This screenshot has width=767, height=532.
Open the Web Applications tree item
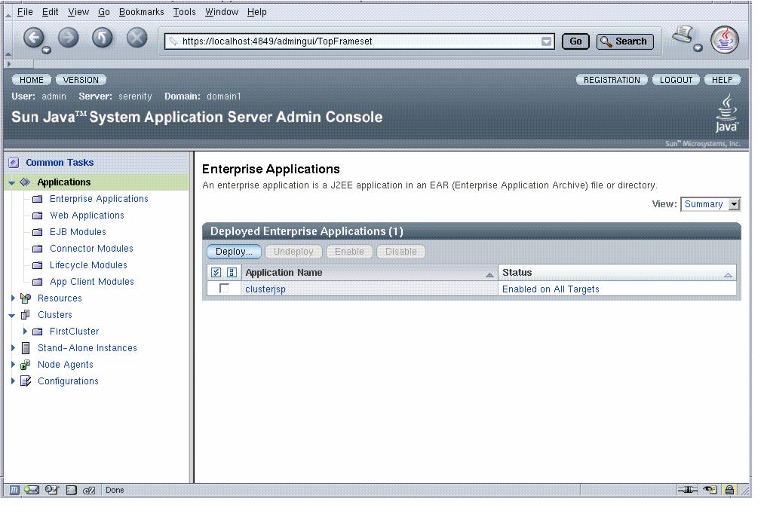coord(87,216)
